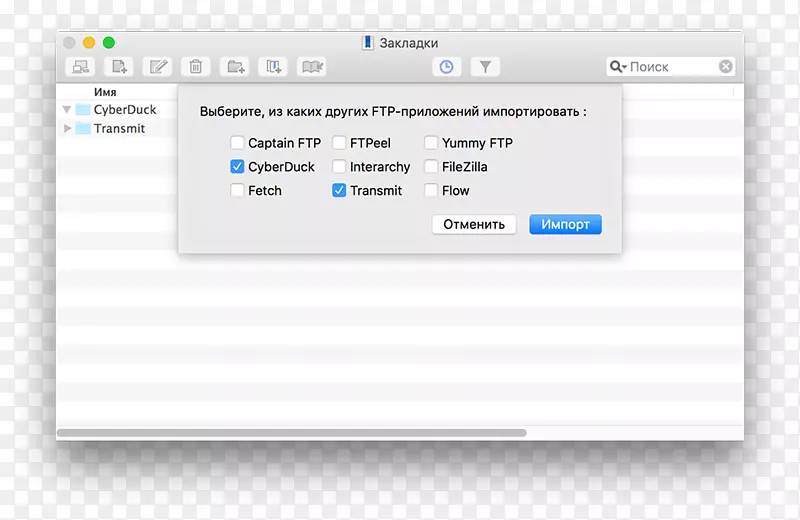The image size is (800, 520).
Task: Expand the Transmit folder disclosure triangle
Action: (67, 128)
